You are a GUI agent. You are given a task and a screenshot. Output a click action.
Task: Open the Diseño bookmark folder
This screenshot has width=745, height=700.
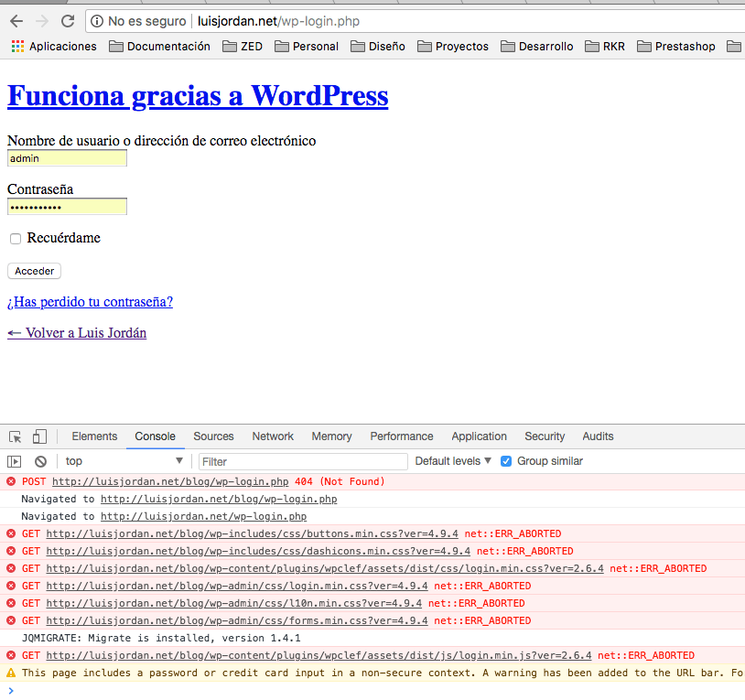point(378,46)
